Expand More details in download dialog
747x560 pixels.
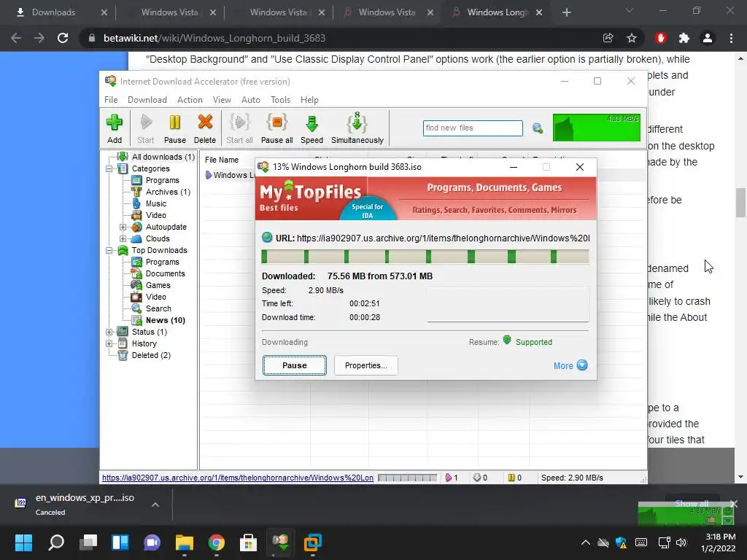click(570, 365)
